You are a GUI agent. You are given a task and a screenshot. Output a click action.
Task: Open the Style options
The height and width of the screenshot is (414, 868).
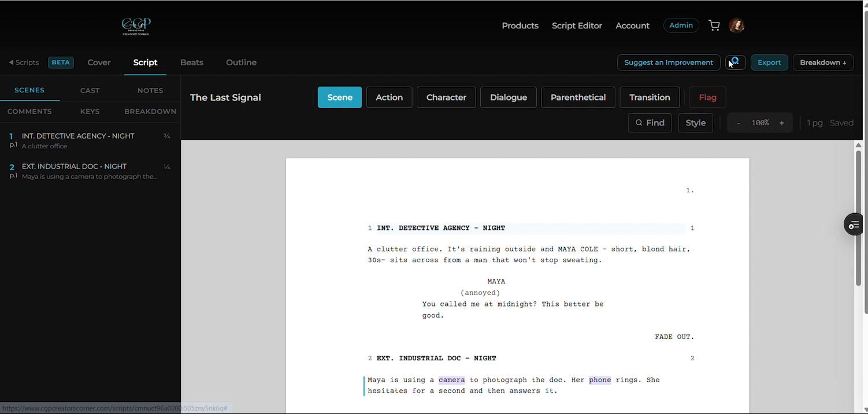[695, 122]
